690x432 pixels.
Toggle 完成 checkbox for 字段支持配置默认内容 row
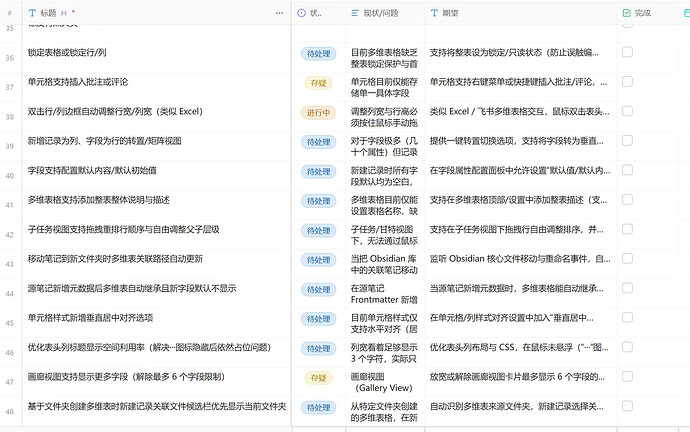click(628, 170)
